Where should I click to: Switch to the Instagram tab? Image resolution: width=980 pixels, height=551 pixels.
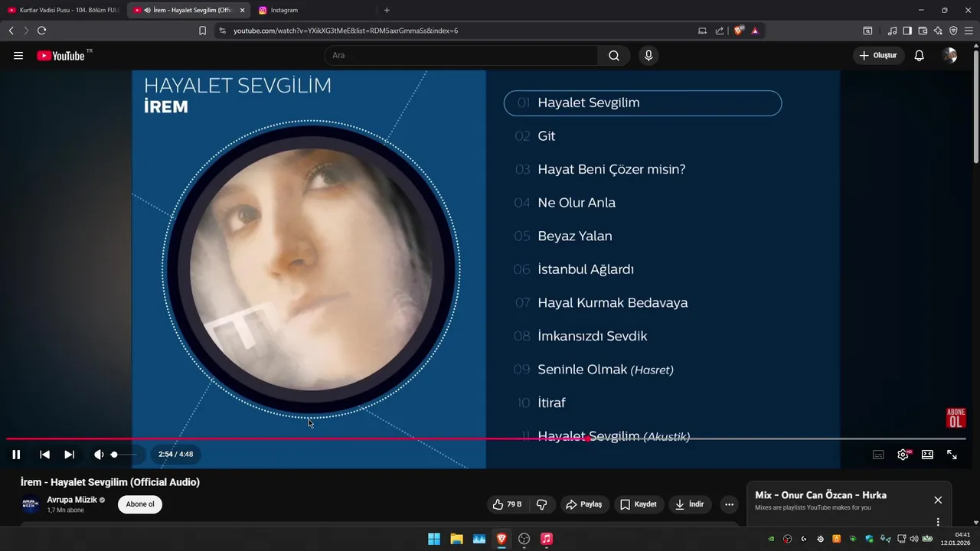tap(314, 10)
